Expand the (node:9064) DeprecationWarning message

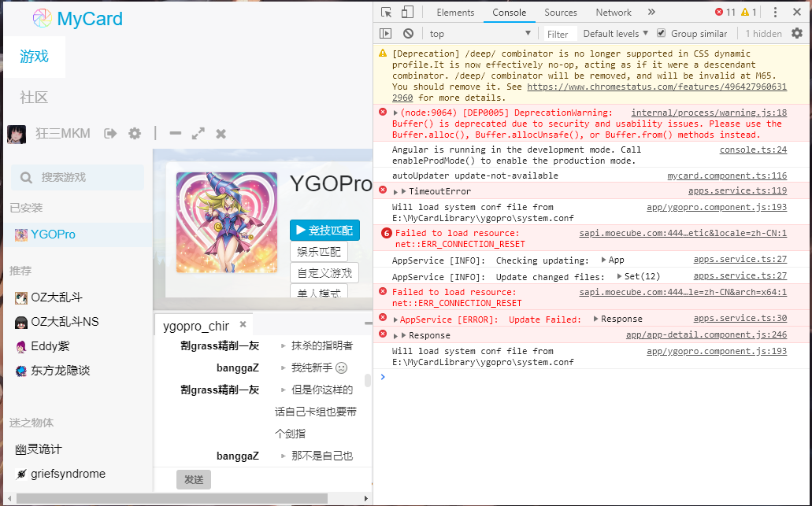[x=395, y=113]
